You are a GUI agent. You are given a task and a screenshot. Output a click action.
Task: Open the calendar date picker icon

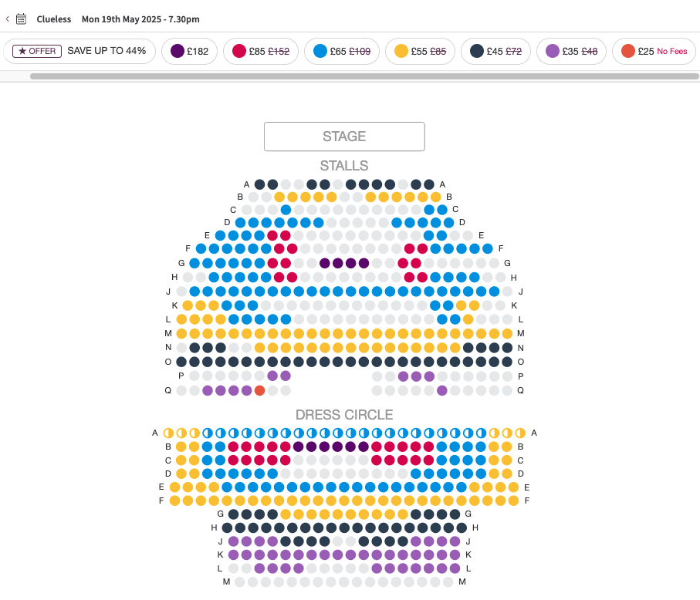[x=21, y=19]
